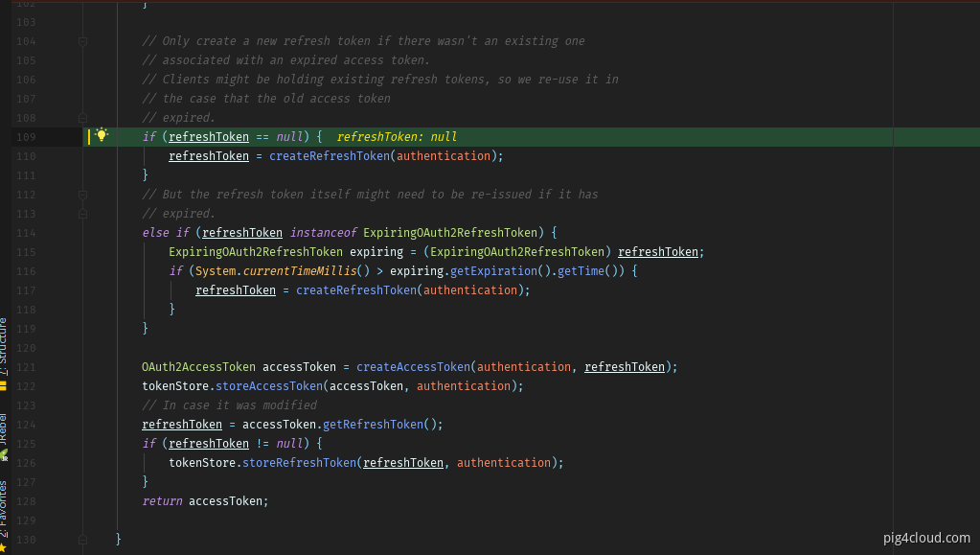980x555 pixels.
Task: Click storeRefreshToken on line 126
Action: click(x=300, y=463)
